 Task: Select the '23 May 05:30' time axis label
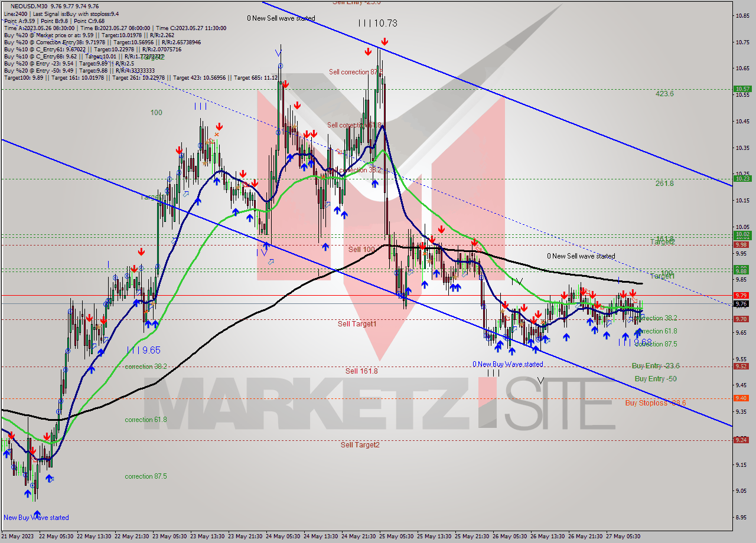tap(171, 536)
